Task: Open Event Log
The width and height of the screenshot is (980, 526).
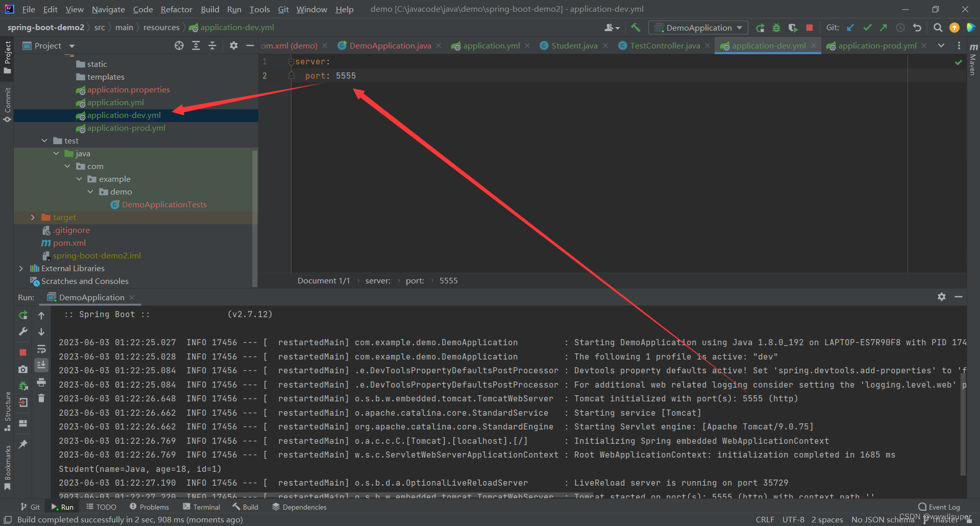Action: click(939, 507)
